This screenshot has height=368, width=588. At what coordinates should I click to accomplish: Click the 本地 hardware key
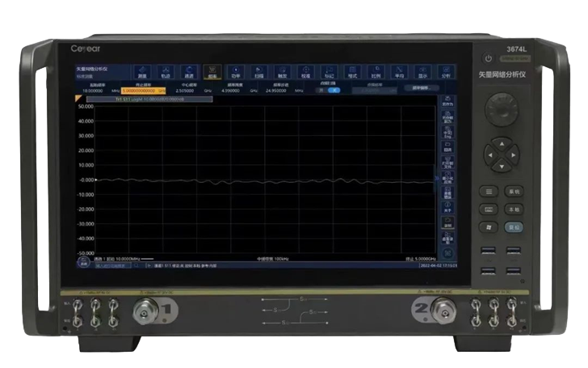514,209
